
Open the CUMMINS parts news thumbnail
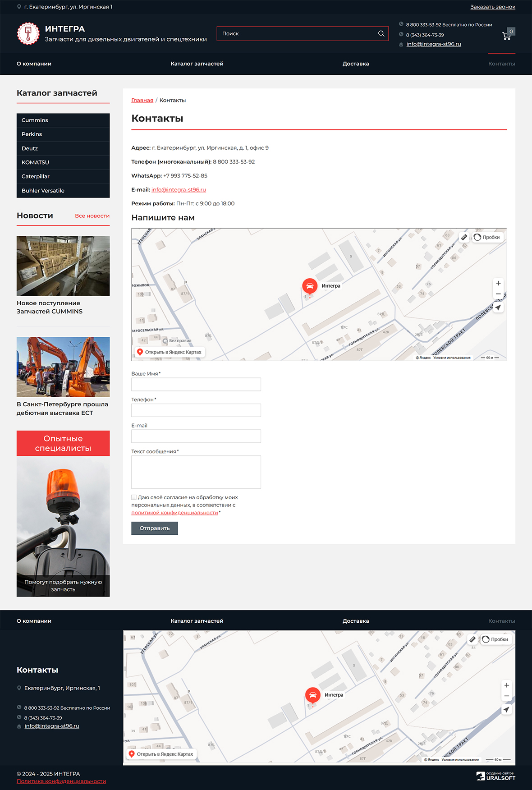pyautogui.click(x=63, y=266)
